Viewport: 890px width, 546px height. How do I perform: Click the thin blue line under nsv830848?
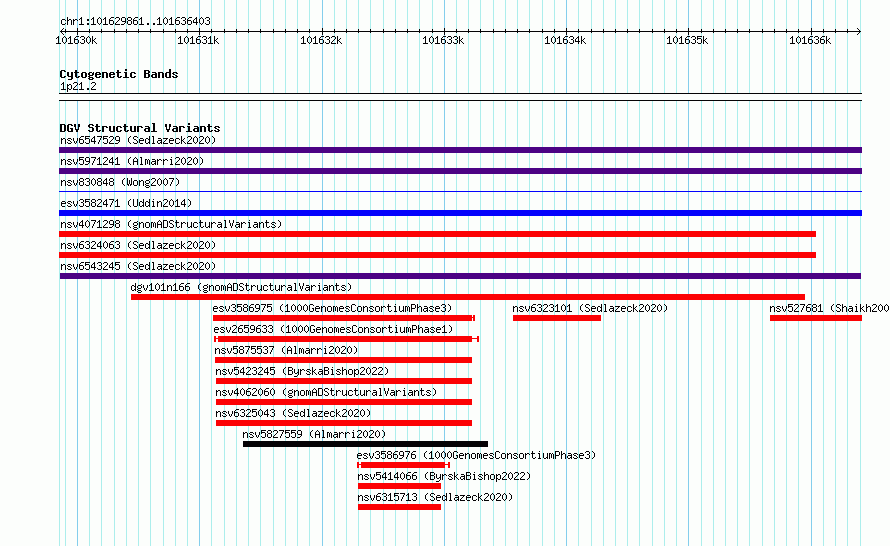click(460, 192)
